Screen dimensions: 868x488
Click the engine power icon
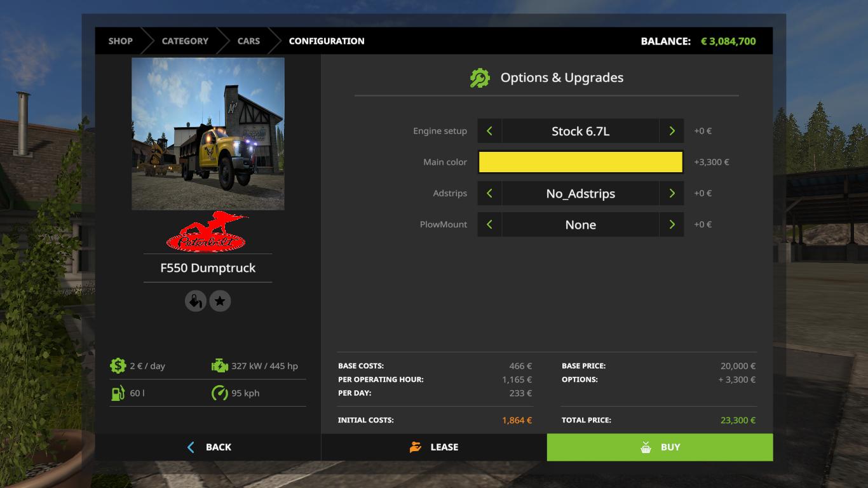point(219,365)
